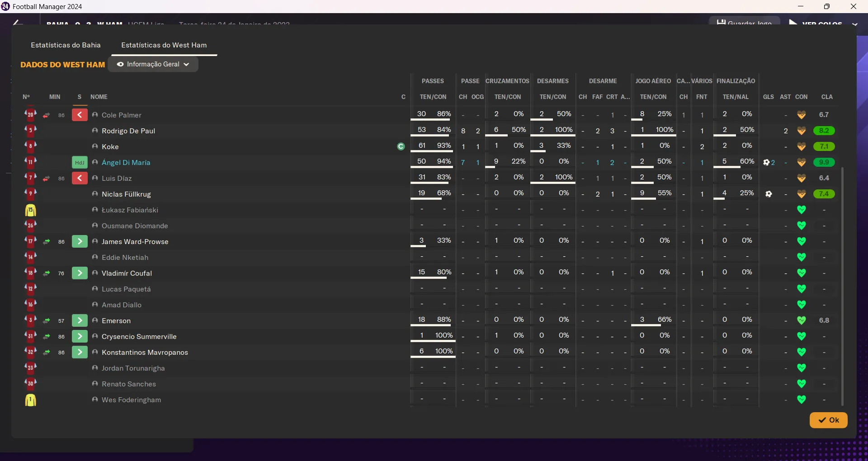Click the player info icon beside Lucas Paquetá
Screen dimensions: 868x461
click(95, 289)
